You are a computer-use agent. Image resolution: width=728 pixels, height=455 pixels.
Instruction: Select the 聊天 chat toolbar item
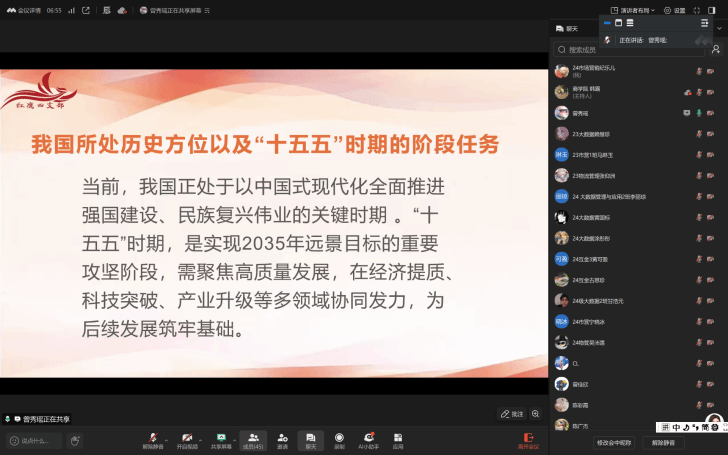(x=310, y=437)
